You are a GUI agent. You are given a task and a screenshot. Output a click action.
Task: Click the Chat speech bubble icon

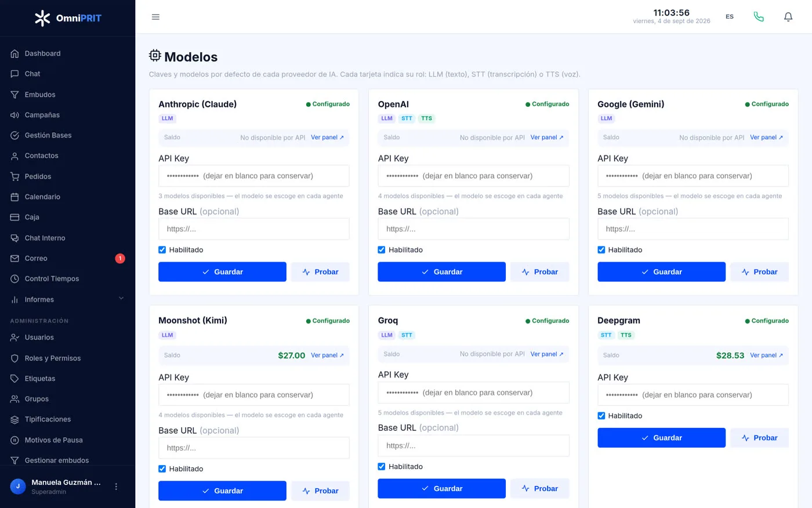[x=15, y=74]
